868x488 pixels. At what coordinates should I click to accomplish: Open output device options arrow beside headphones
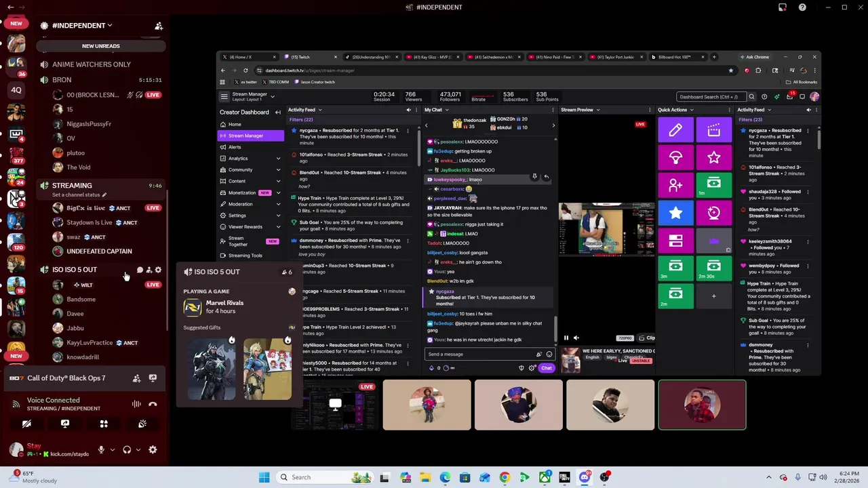[138, 449]
